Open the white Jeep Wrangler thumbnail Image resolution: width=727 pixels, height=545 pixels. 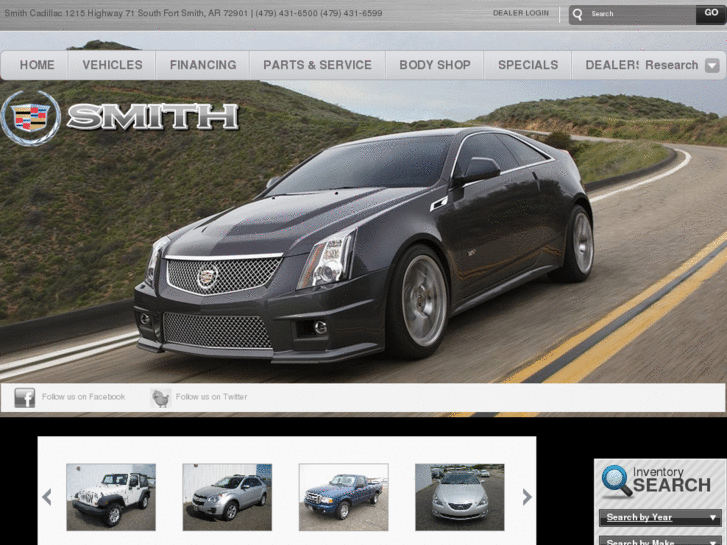pos(111,497)
